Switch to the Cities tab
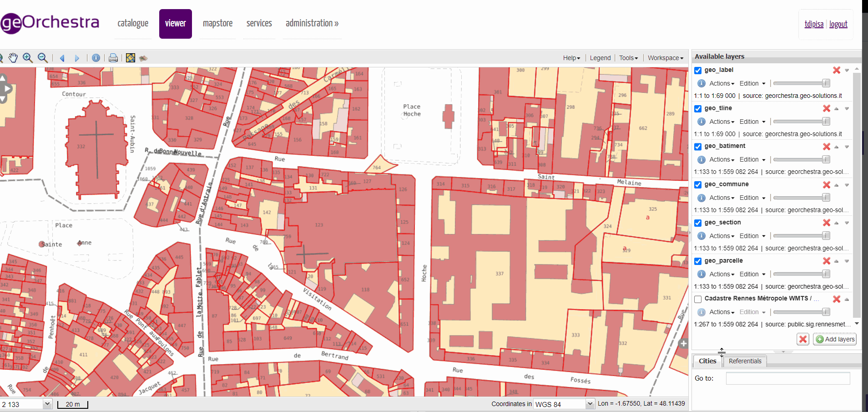 click(707, 361)
